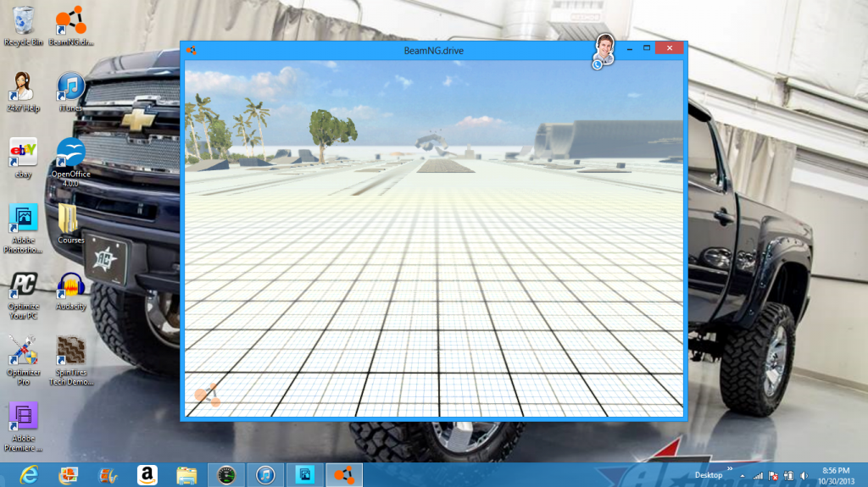868x487 pixels.
Task: Open the volume speaker tray icon
Action: (804, 475)
